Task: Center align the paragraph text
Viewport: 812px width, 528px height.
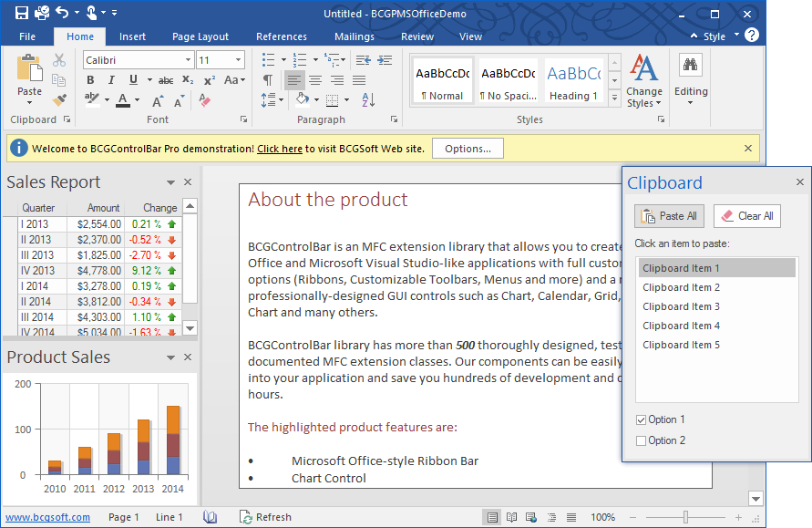Action: (315, 80)
